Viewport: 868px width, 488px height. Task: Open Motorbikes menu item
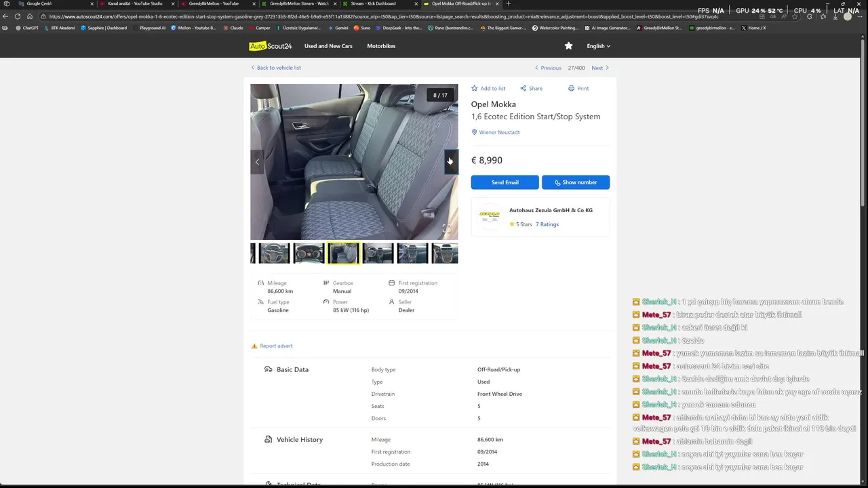point(381,46)
